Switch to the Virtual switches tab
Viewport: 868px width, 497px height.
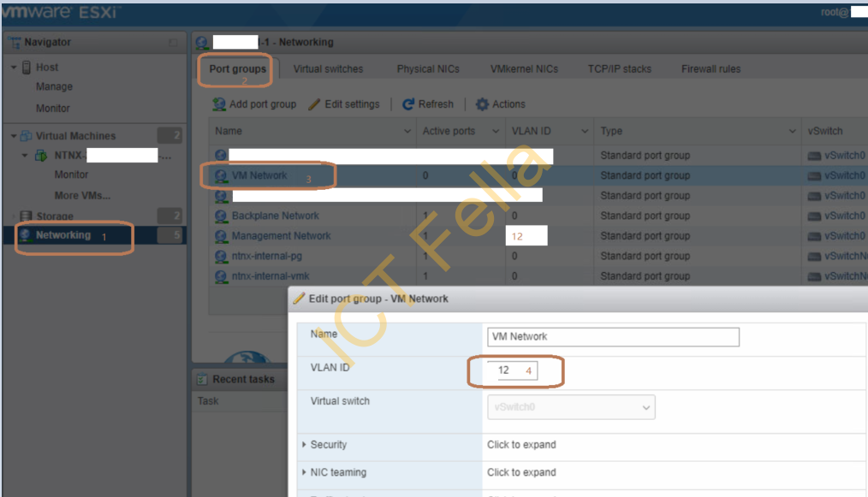[328, 69]
